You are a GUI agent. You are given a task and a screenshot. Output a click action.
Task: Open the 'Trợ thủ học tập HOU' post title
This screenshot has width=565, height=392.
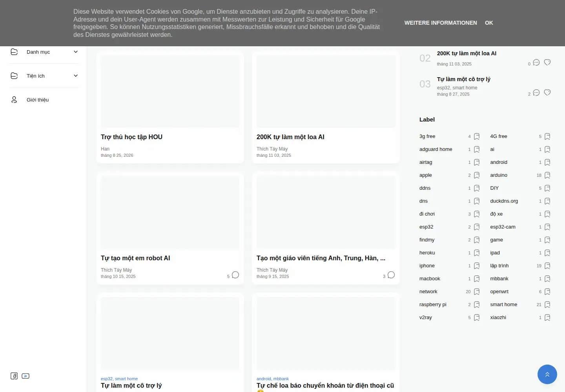click(x=131, y=137)
